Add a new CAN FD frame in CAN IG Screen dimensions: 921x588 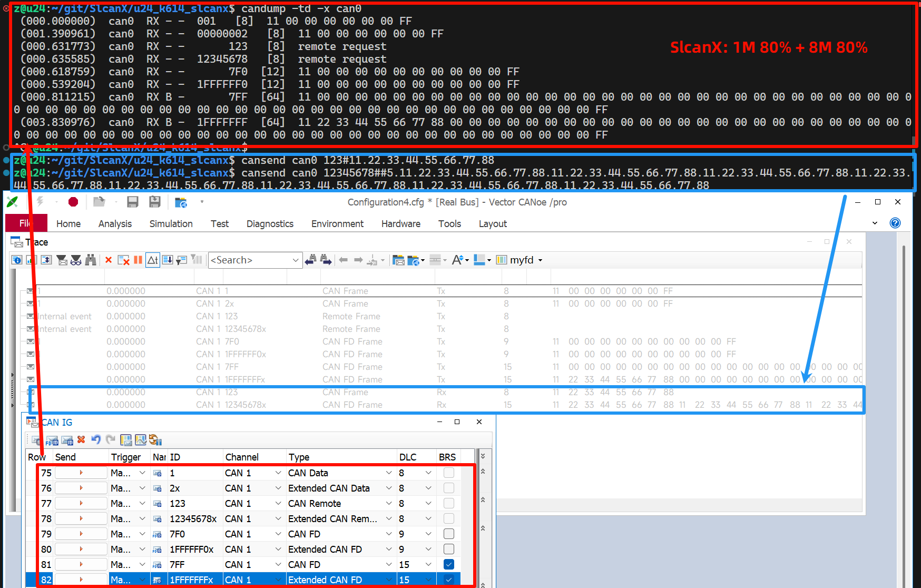pyautogui.click(x=52, y=440)
